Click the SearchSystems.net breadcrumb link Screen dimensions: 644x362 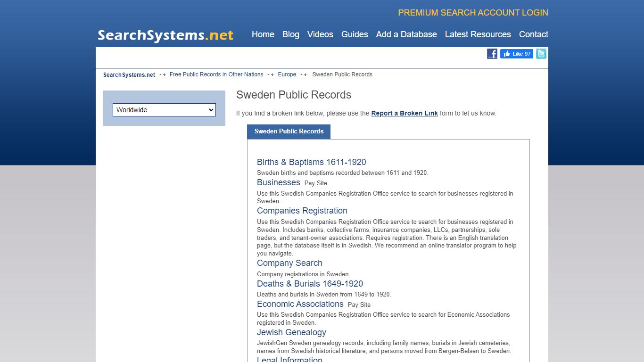pos(129,74)
